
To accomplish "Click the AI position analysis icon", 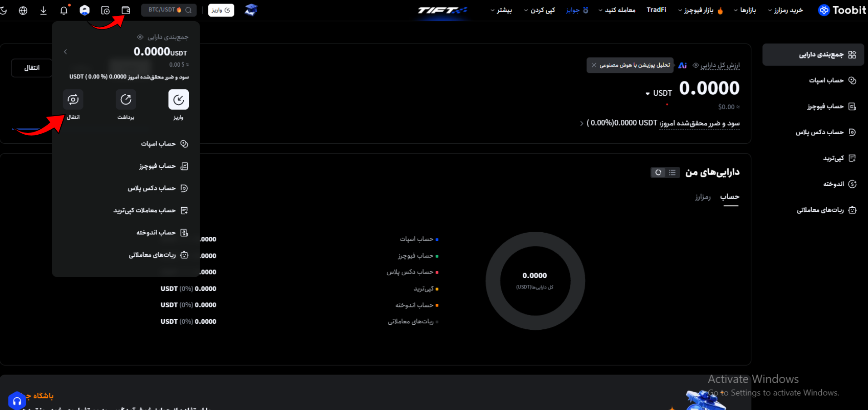I will point(682,65).
